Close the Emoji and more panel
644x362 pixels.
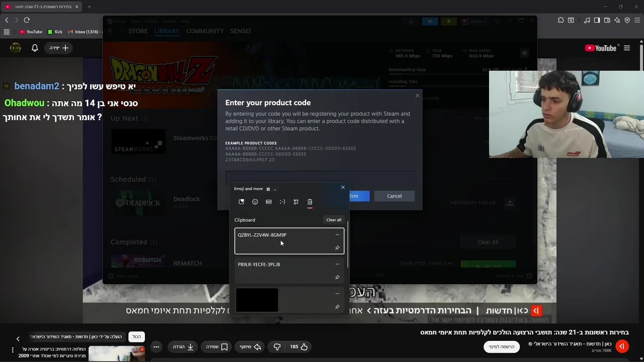click(x=343, y=188)
